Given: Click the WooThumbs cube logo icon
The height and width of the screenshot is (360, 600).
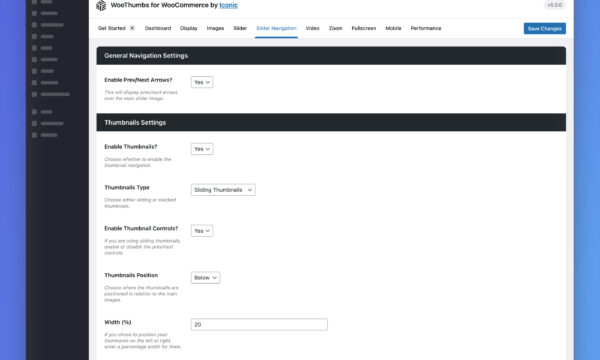Looking at the screenshot, I should click(101, 5).
